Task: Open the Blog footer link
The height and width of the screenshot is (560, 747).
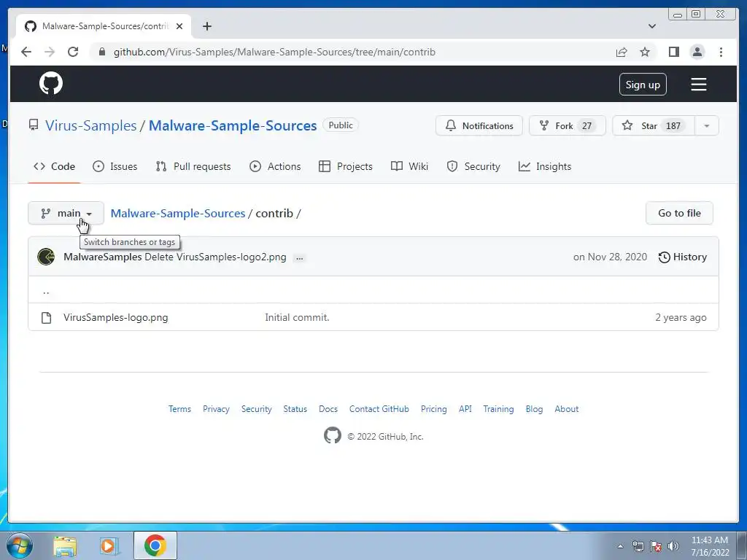Action: pos(534,409)
